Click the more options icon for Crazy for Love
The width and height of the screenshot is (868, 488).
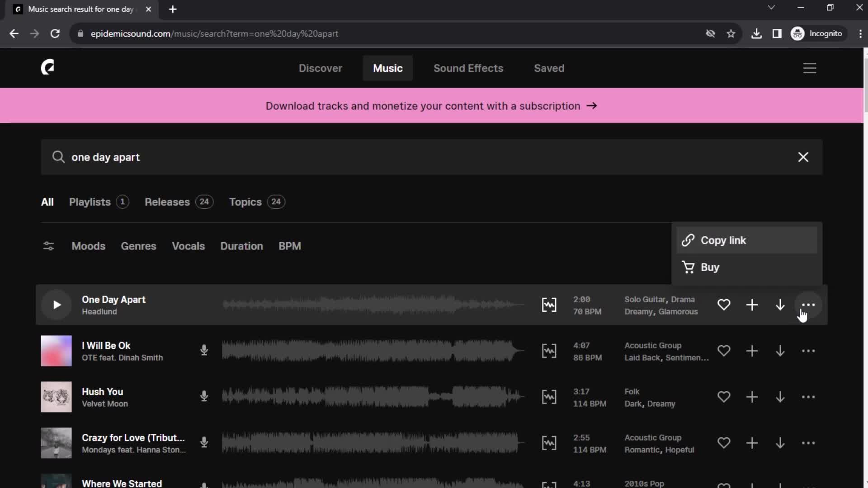click(x=808, y=443)
